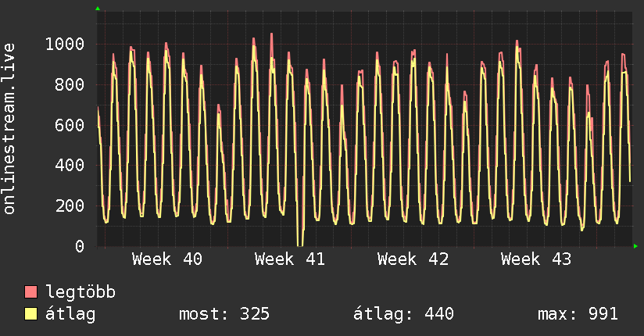Viewport: 644px width, 336px height.
Task: Click the 'átlag: 440' statistic value
Action: pos(403,314)
